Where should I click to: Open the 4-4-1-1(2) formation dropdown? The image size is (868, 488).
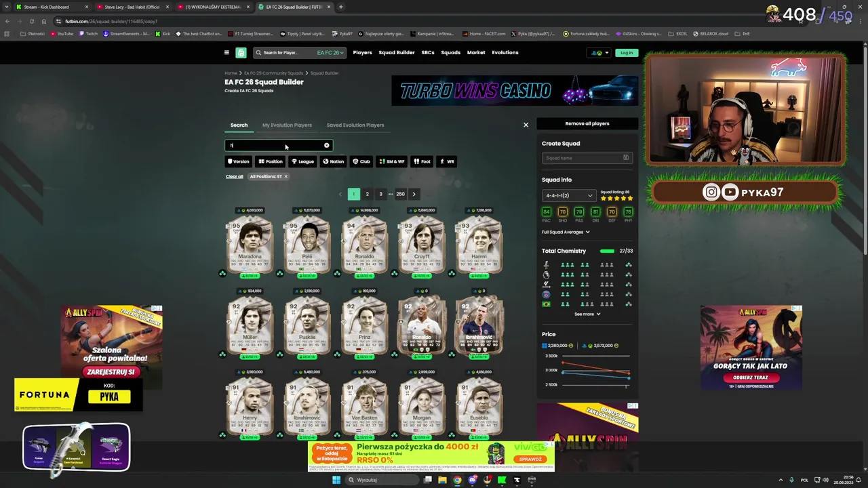(x=569, y=195)
